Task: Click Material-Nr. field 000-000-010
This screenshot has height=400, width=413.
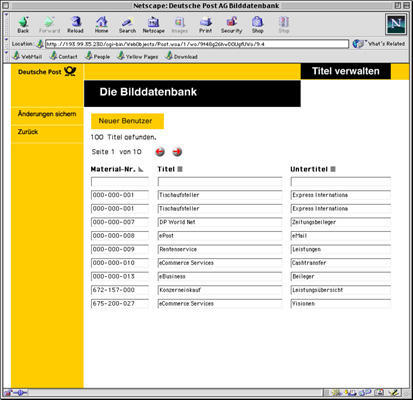Action: click(120, 263)
